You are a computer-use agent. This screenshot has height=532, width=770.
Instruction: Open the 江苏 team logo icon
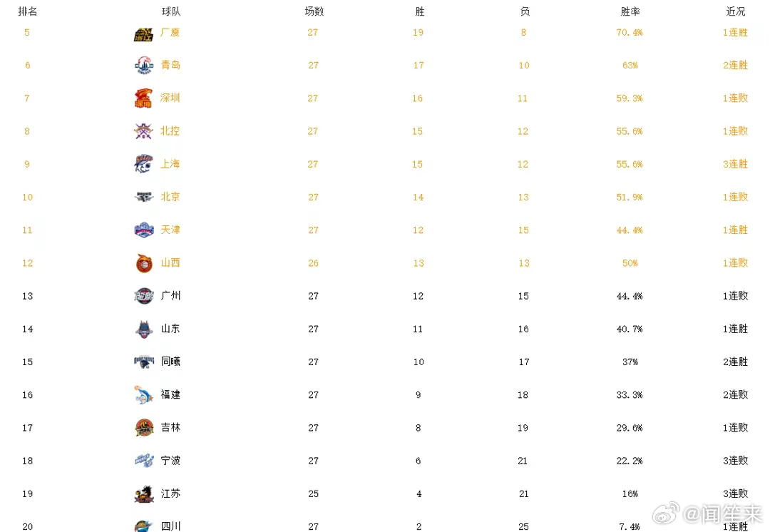coord(144,494)
